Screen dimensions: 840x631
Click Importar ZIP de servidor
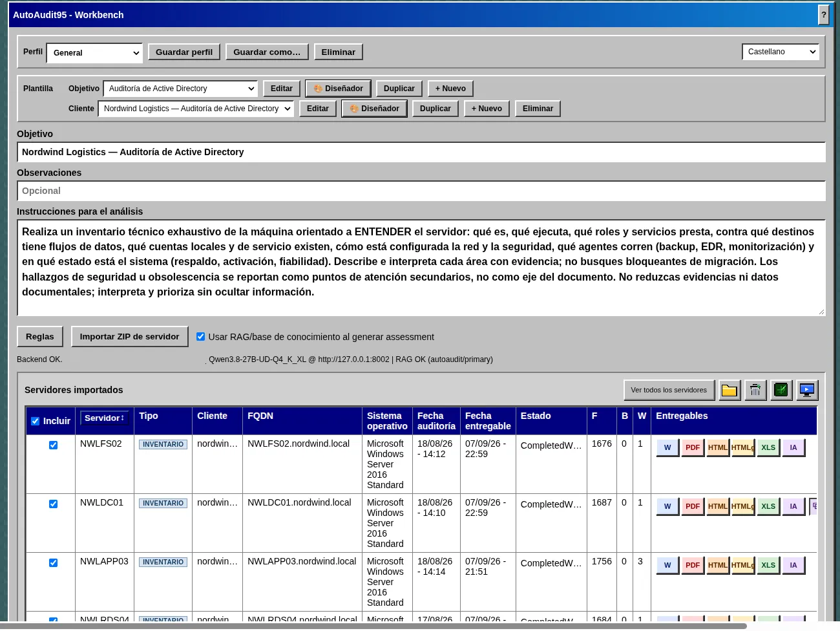point(129,336)
